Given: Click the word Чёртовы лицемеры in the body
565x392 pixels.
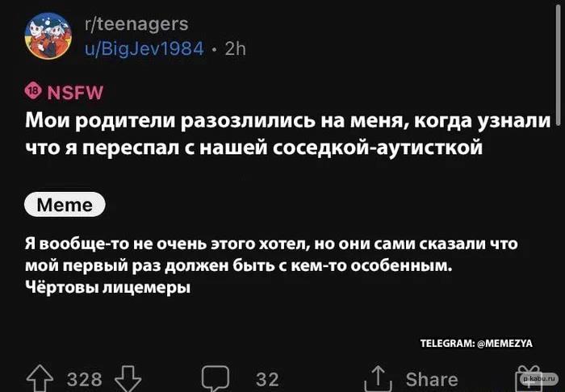Looking at the screenshot, I should (x=107, y=288).
